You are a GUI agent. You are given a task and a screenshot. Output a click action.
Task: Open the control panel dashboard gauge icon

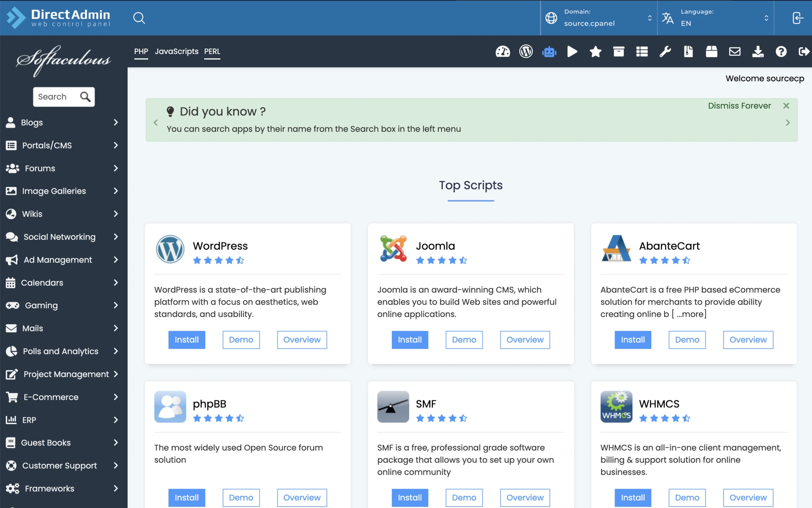[x=503, y=52]
